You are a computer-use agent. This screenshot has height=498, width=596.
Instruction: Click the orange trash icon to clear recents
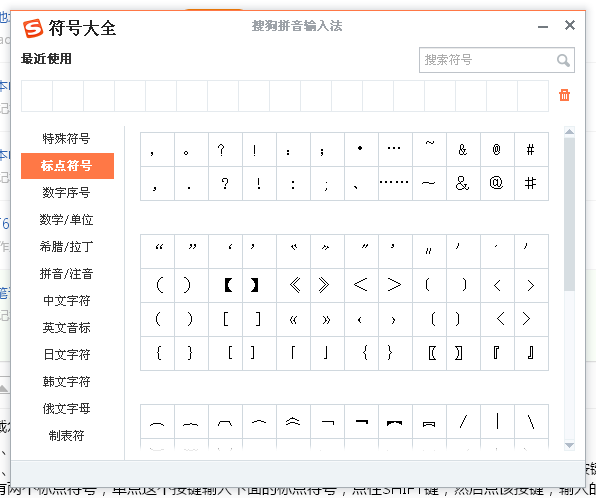pyautogui.click(x=564, y=95)
